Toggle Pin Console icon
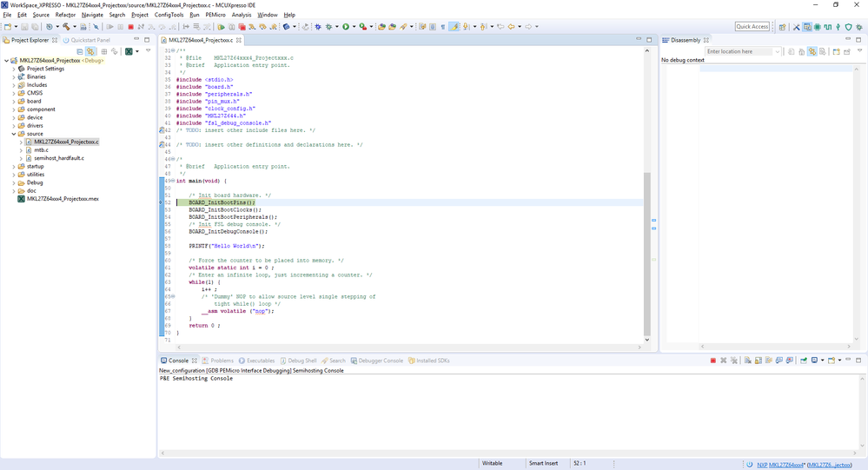 pyautogui.click(x=804, y=361)
